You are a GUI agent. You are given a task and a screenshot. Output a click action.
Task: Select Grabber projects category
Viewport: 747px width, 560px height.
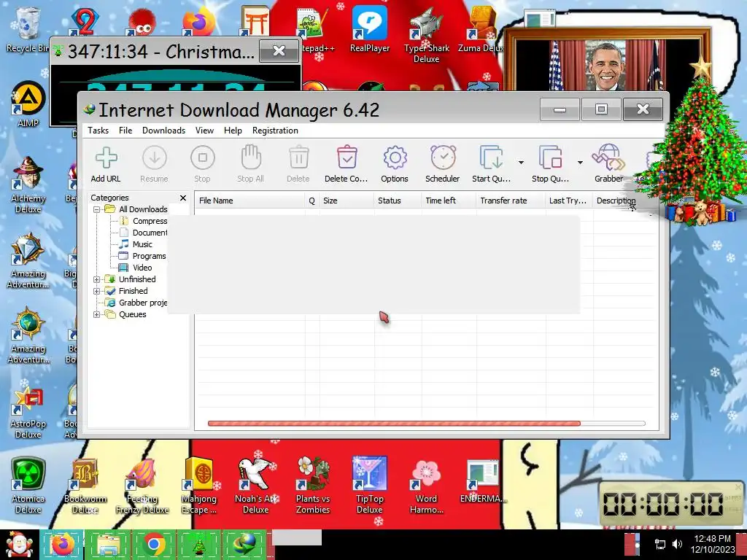pos(143,303)
